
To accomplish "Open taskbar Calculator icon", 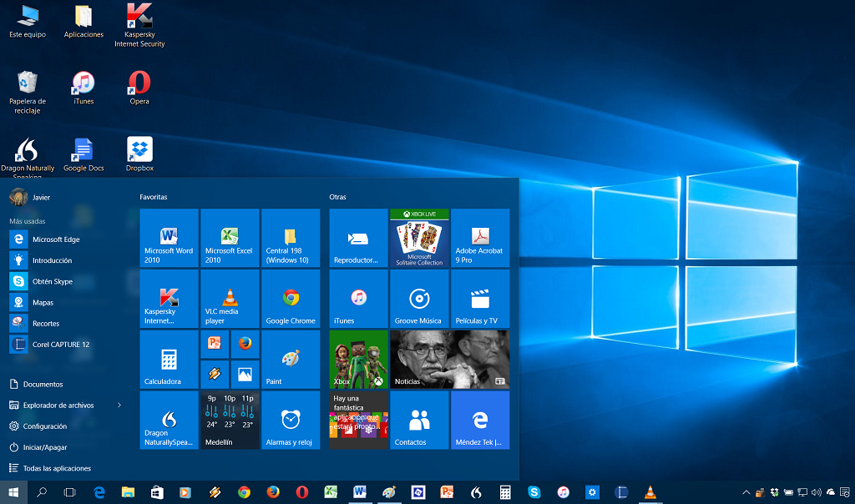I will (x=505, y=492).
